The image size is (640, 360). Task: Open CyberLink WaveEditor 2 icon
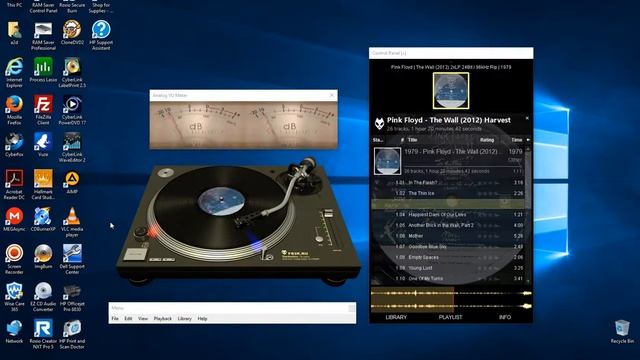(72, 147)
